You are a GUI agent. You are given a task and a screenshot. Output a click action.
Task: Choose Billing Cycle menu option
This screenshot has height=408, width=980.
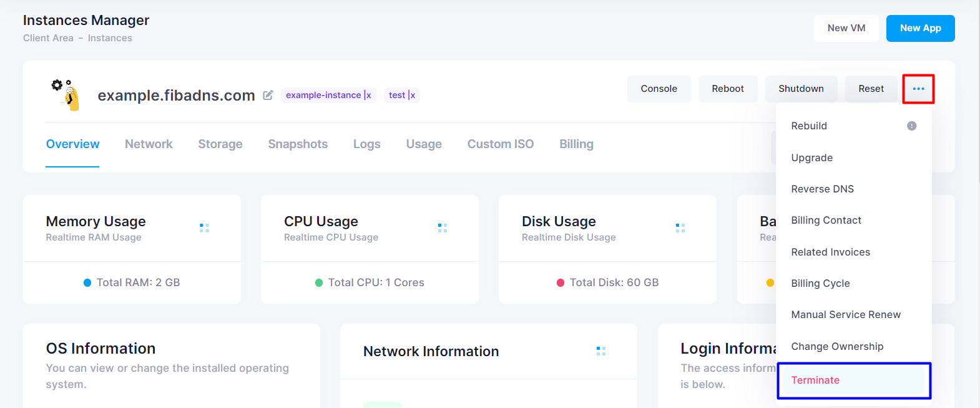[821, 283]
